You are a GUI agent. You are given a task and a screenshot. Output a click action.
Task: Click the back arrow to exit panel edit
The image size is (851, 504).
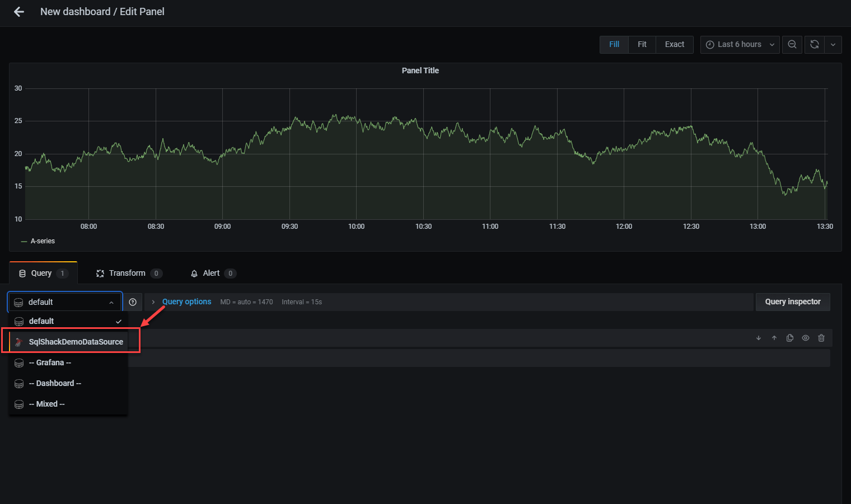[x=19, y=12]
